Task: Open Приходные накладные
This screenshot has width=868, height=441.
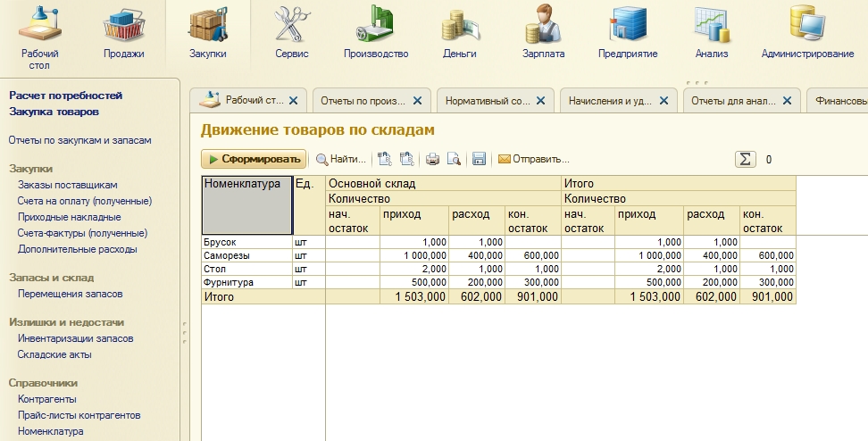Action: click(69, 217)
